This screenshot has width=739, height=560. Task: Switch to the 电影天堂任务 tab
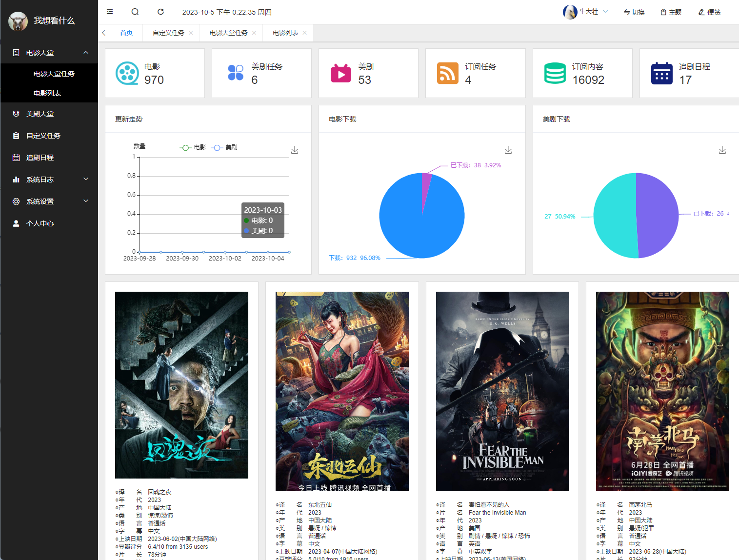click(x=228, y=33)
